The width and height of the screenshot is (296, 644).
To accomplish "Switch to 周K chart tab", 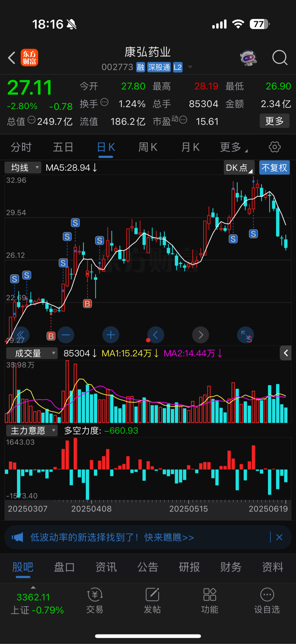I will point(148,147).
